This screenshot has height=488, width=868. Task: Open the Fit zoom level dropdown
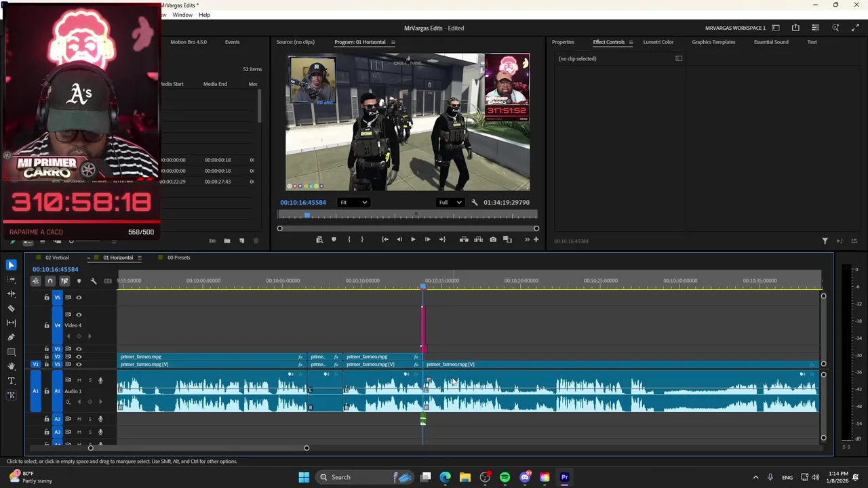(354, 202)
